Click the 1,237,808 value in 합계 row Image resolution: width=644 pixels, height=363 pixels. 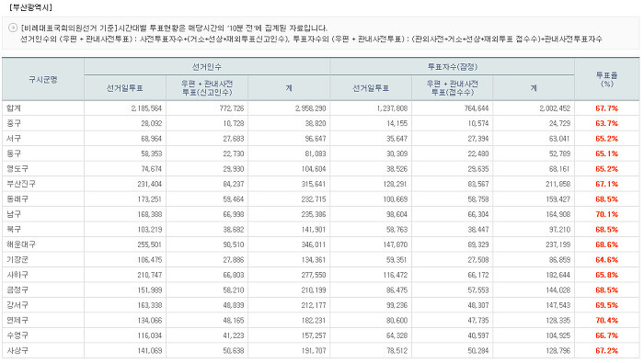click(392, 108)
